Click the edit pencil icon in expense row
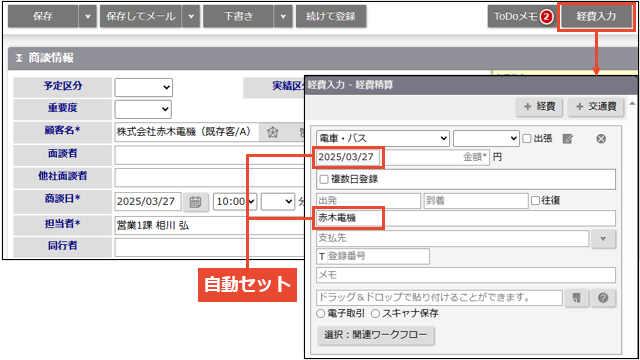This screenshot has height=360, width=640. click(567, 139)
